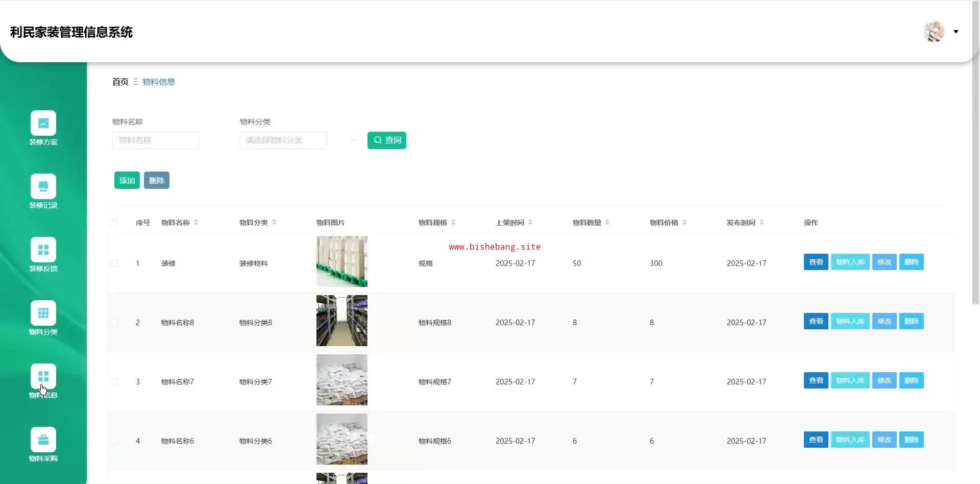Select the checkbox for row 物料名称8

pos(114,323)
